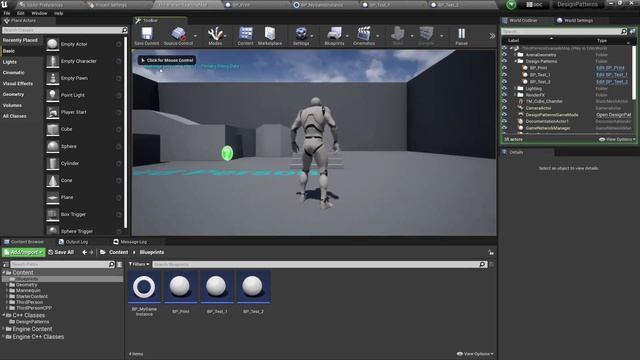Click the green question mark icon in viewport
Image resolution: width=640 pixels, height=360 pixels.
pyautogui.click(x=227, y=153)
